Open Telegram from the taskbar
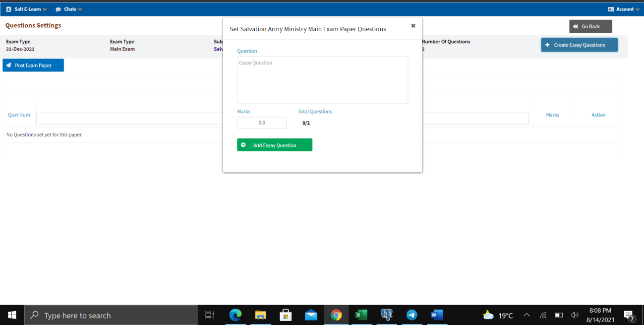 tap(411, 315)
